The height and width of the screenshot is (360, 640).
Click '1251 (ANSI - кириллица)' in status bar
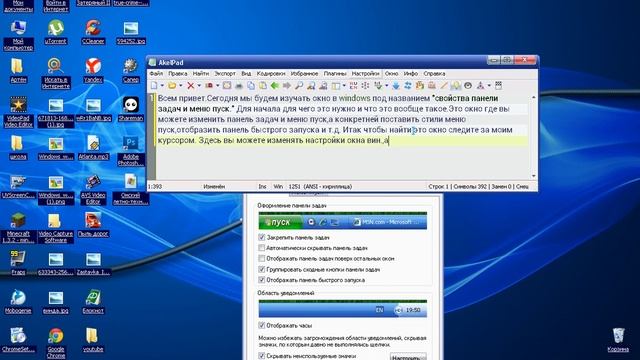coord(320,187)
